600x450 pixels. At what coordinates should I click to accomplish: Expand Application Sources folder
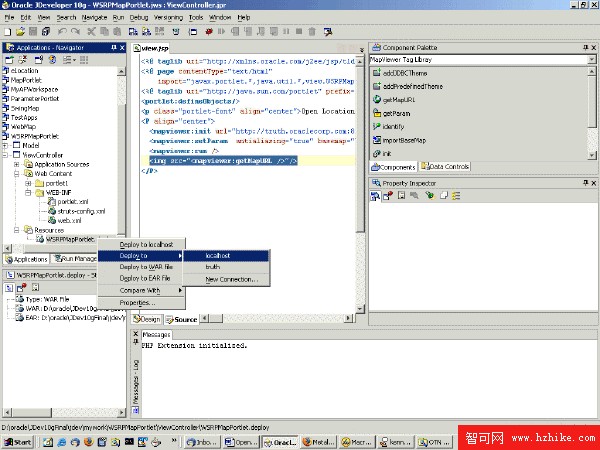click(16, 165)
